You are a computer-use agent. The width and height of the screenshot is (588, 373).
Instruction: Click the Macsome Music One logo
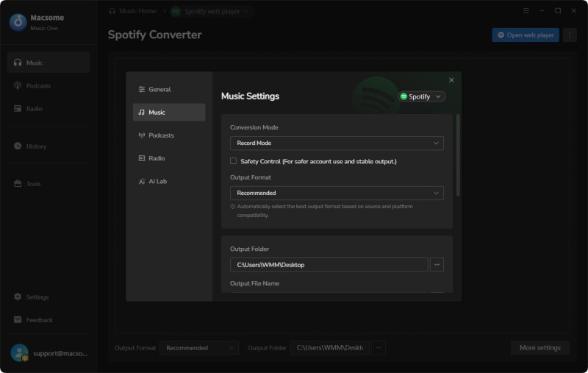tap(18, 22)
